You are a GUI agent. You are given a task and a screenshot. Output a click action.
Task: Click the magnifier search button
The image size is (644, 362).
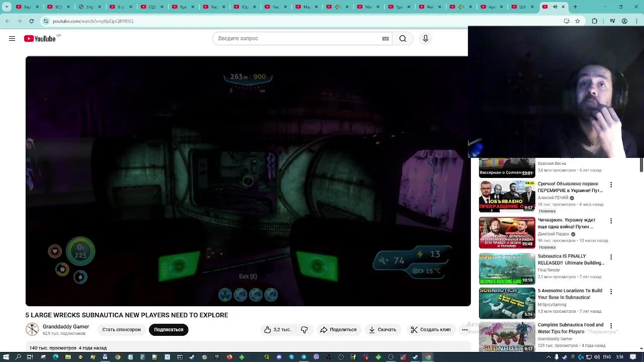403,39
